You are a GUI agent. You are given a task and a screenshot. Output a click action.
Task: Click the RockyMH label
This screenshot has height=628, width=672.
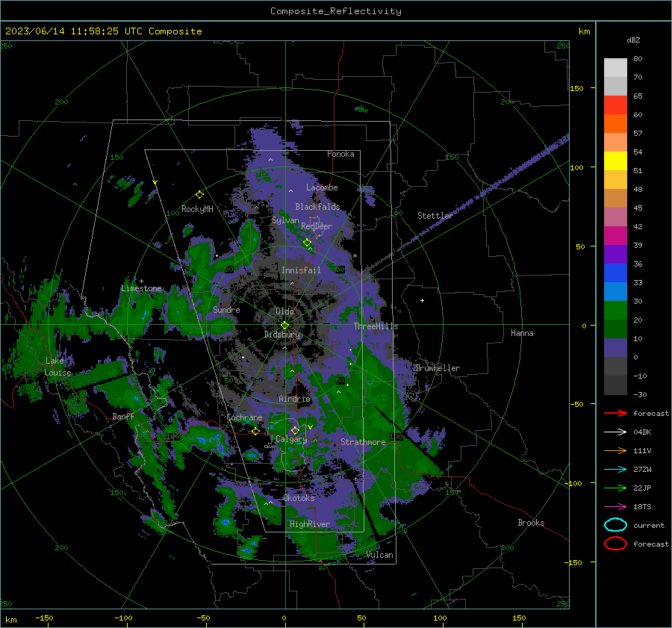pyautogui.click(x=197, y=209)
